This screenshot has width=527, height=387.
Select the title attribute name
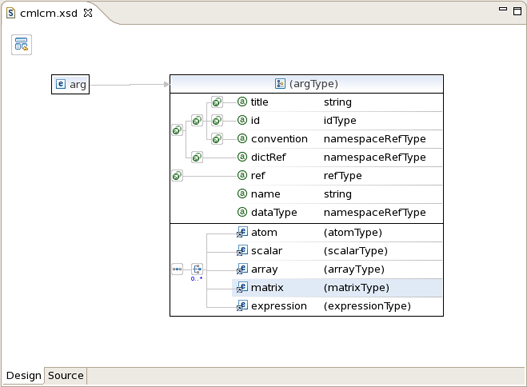tap(259, 102)
